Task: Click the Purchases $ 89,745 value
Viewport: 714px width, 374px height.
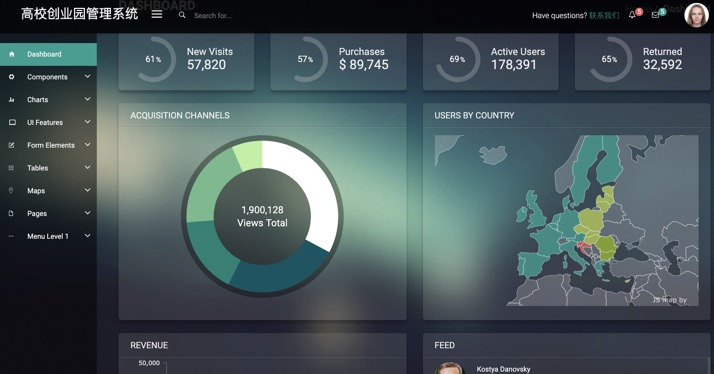Action: coord(363,65)
